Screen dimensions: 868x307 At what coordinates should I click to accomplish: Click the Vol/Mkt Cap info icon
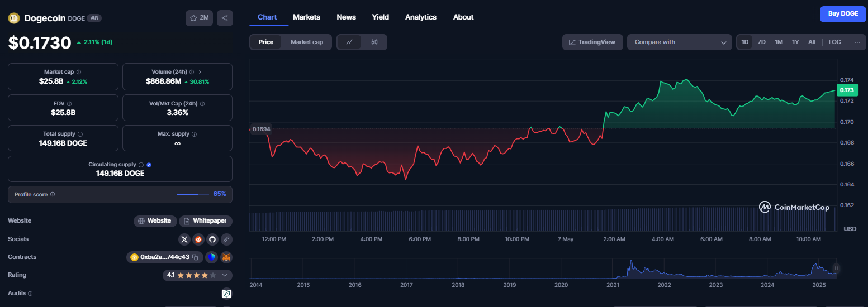(x=202, y=104)
